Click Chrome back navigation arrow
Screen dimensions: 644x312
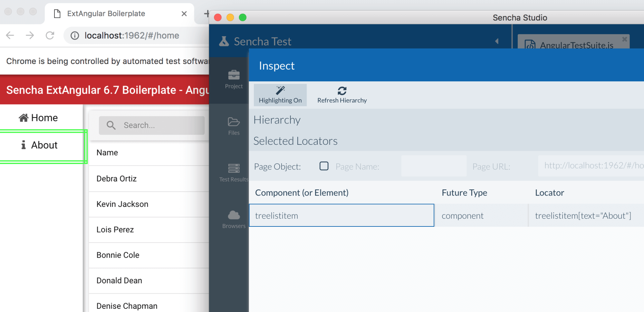10,35
